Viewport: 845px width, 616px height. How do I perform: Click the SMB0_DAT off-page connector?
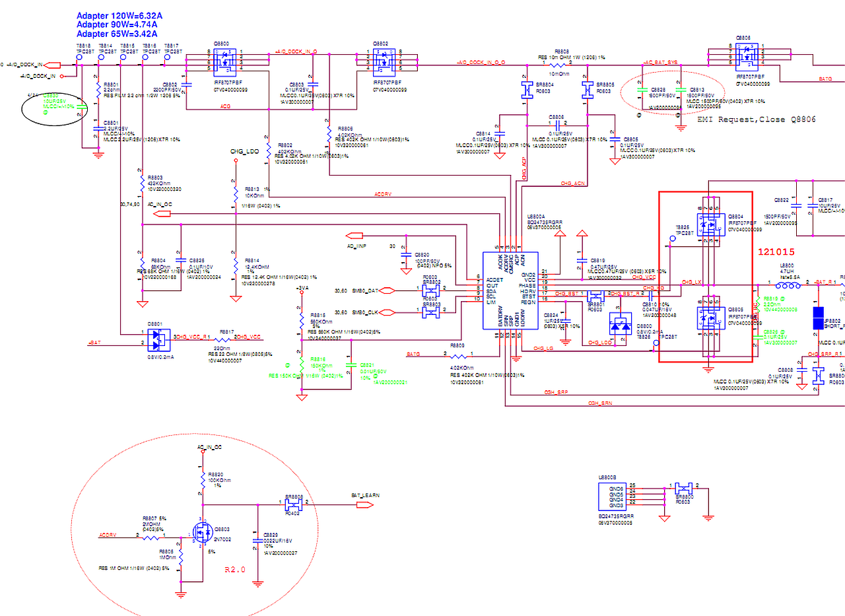pos(388,289)
